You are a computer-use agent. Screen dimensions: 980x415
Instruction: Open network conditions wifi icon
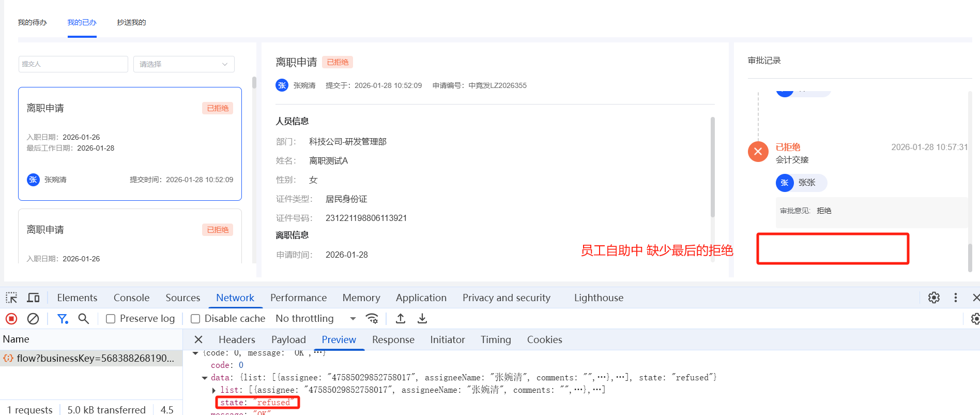click(372, 319)
